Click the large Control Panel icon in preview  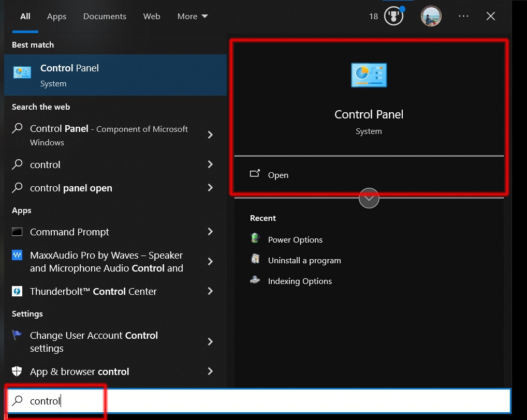pos(369,75)
